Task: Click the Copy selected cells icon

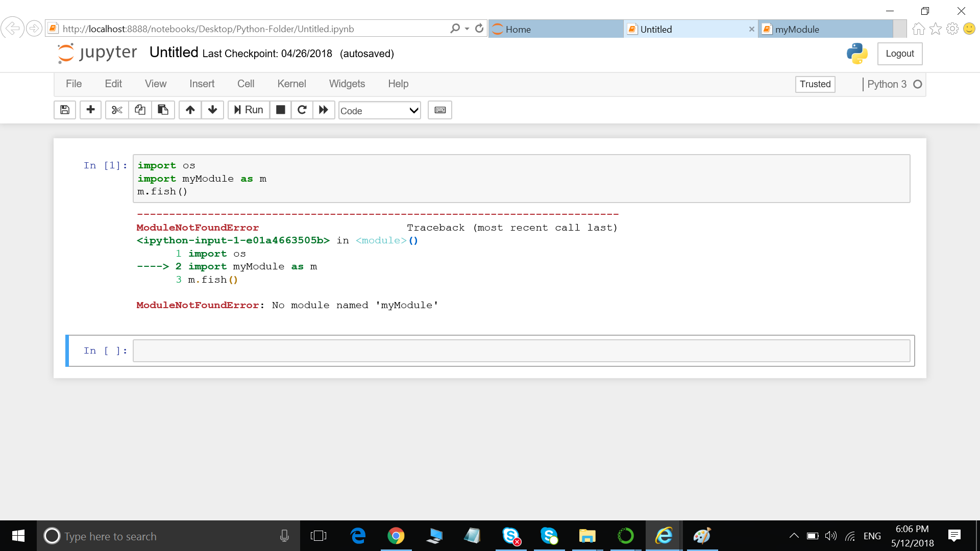Action: 139,110
